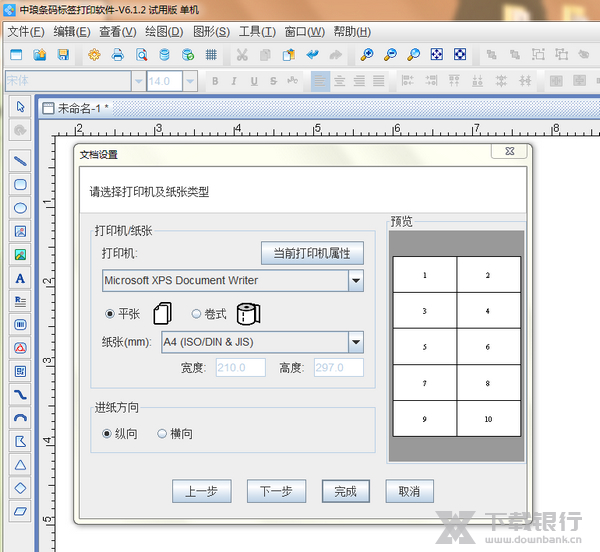Open the 帮助(H) menu
The height and width of the screenshot is (552, 600).
[x=352, y=32]
